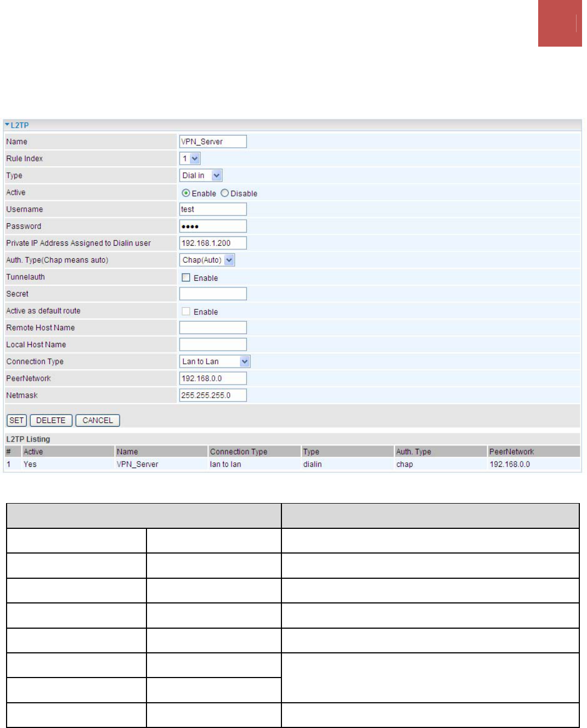Image resolution: width=587 pixels, height=728 pixels.
Task: Open the Rule Index dropdown
Action: pos(190,159)
